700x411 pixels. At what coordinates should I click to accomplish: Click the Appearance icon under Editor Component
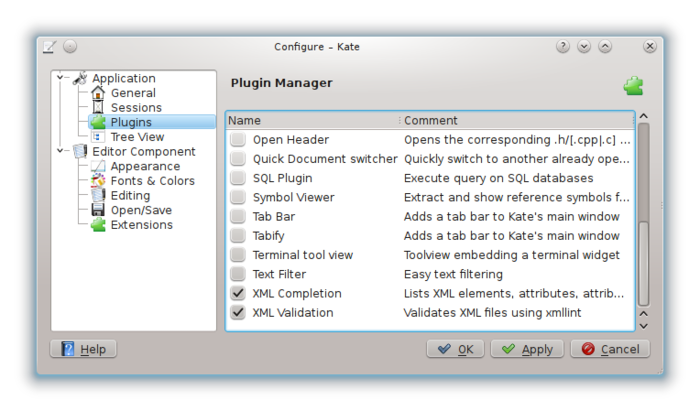(x=98, y=167)
